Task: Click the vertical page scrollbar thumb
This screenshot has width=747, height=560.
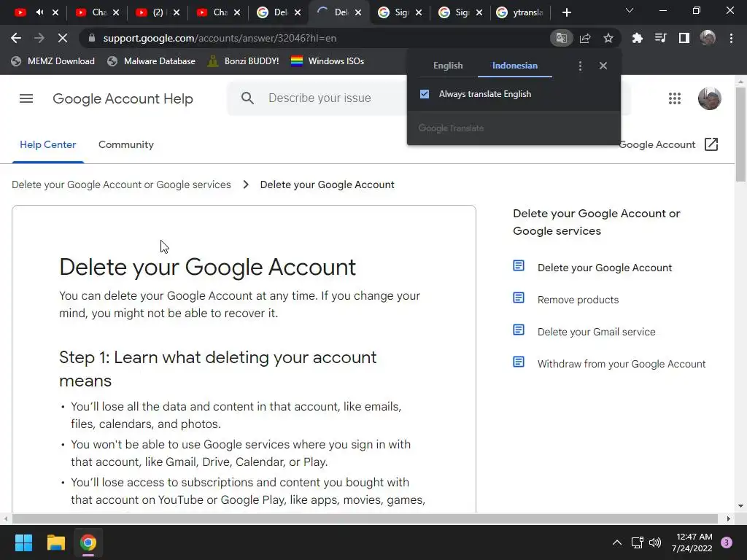Action: tap(740, 134)
